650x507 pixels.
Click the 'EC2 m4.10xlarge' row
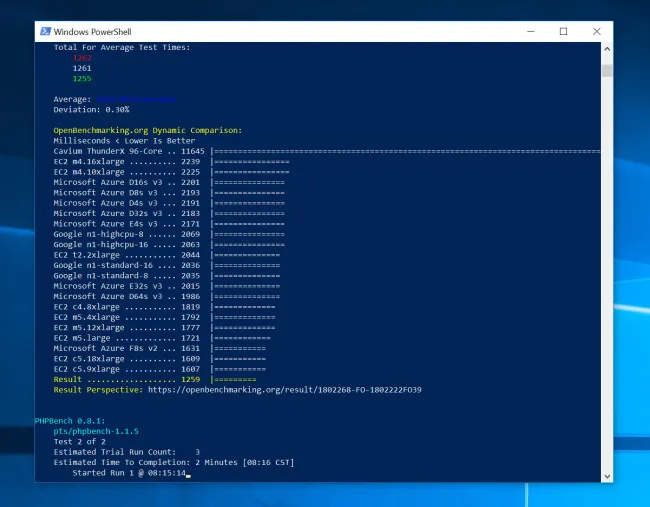click(171, 172)
